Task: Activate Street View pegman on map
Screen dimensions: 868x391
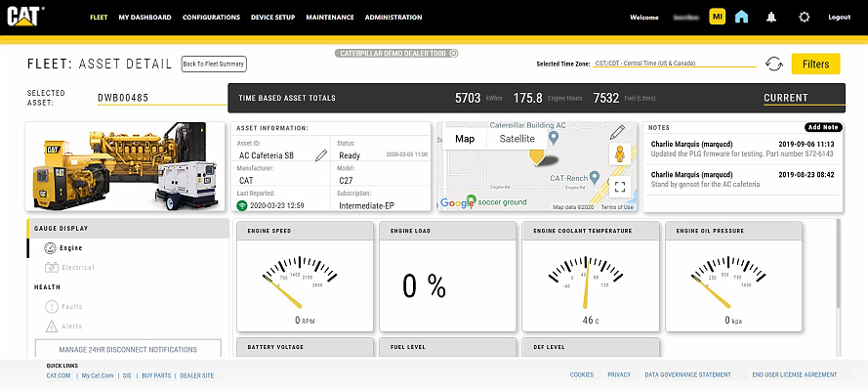Action: pyautogui.click(x=620, y=154)
